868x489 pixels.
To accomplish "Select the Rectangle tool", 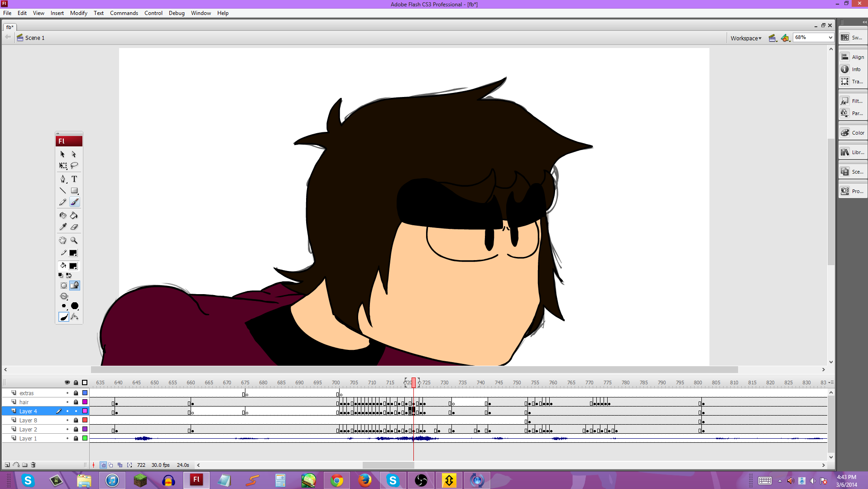I will pos(74,191).
